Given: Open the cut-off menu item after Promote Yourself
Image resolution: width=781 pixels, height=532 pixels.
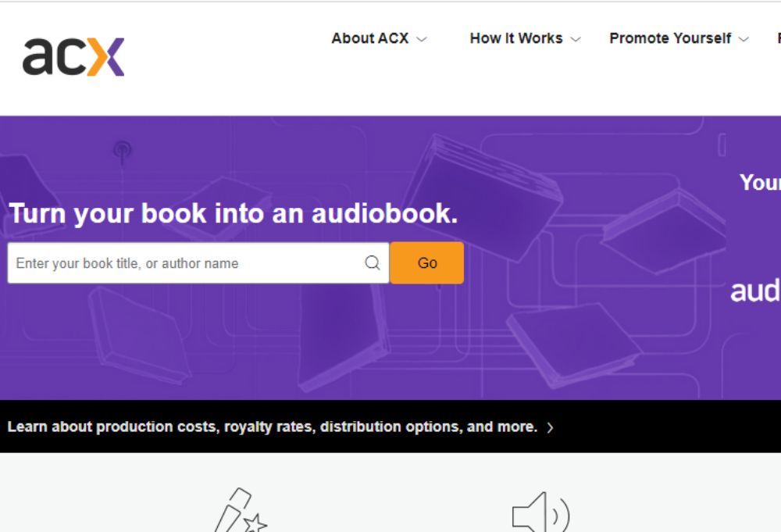Looking at the screenshot, I should pyautogui.click(x=778, y=38).
